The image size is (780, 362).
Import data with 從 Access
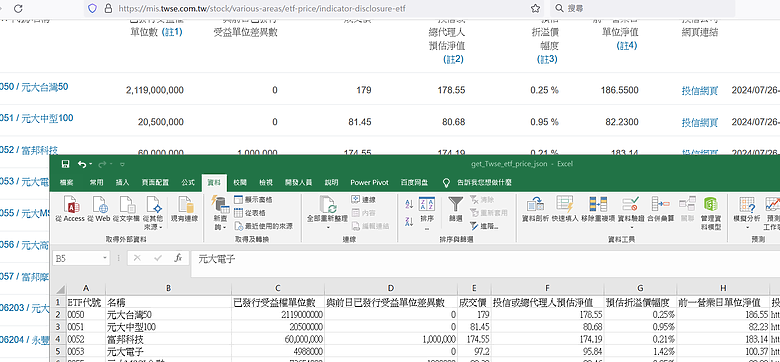click(x=70, y=209)
